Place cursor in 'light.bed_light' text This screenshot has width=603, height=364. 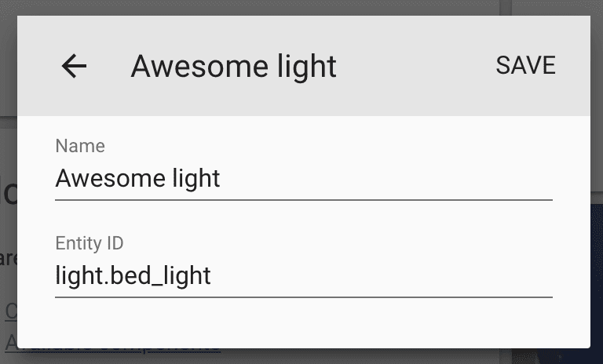point(133,276)
